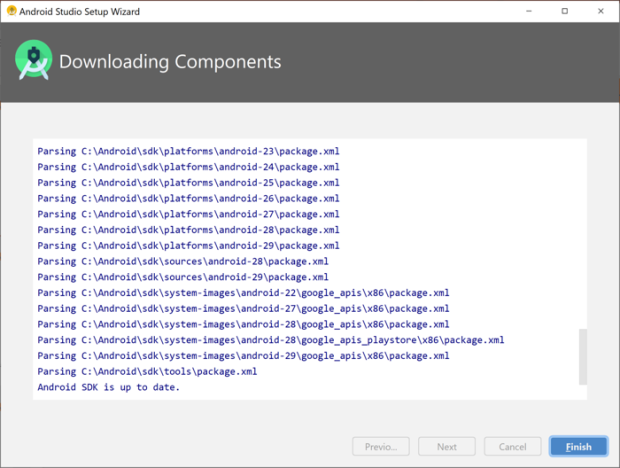
Task: Select the platforms\android-29 parsing line
Action: coord(189,245)
